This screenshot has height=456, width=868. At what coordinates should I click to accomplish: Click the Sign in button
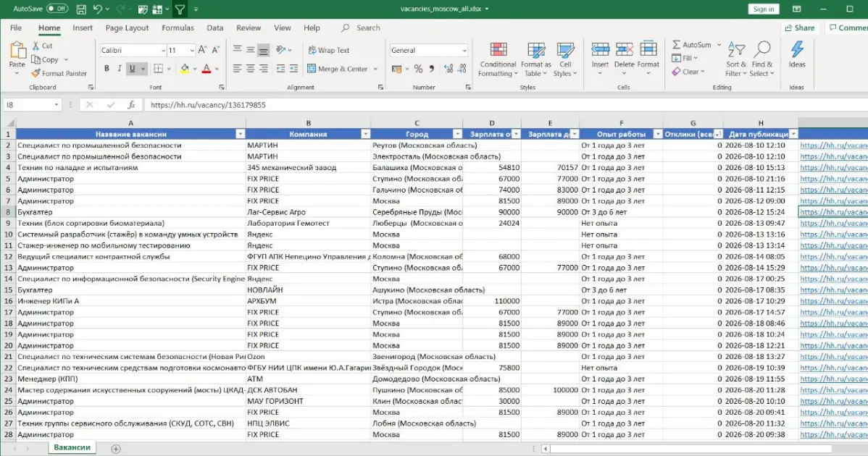[x=764, y=9]
